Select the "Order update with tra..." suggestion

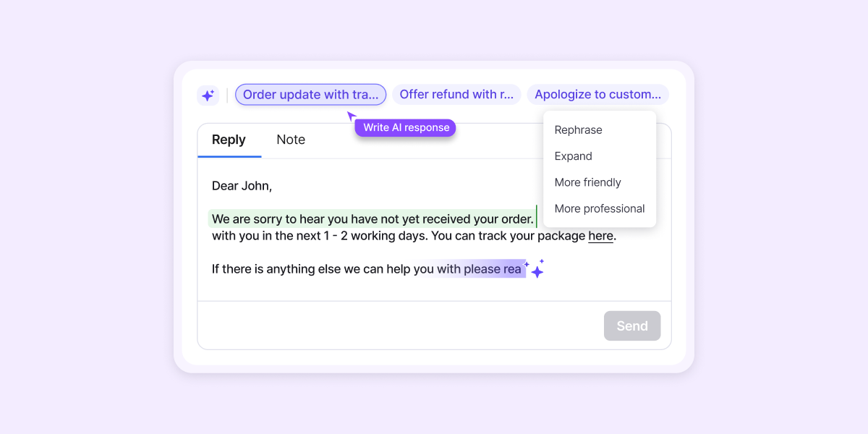[311, 95]
